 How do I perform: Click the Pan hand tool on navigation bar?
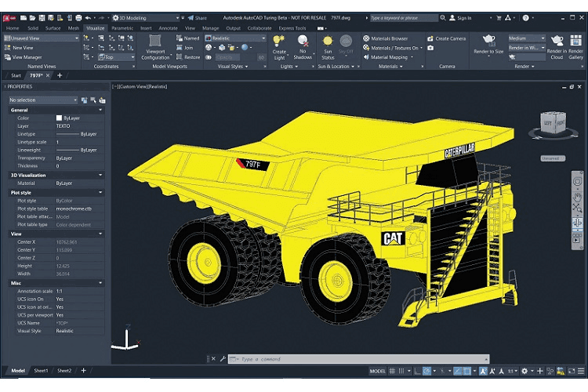(x=577, y=196)
